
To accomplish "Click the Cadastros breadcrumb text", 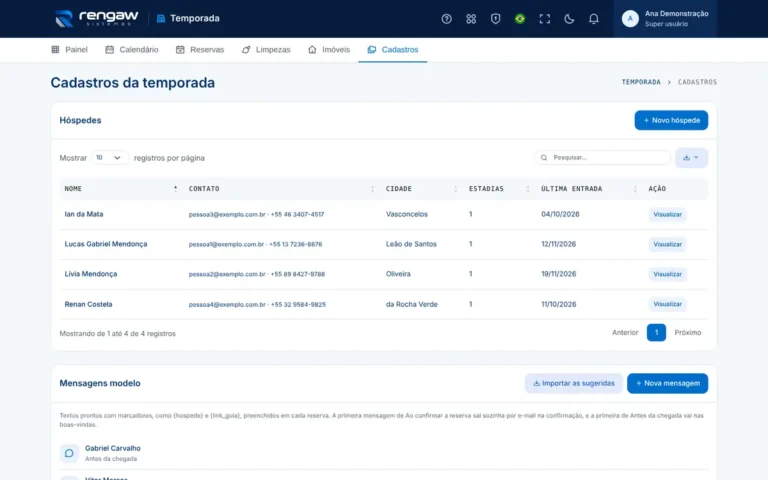I will tap(697, 82).
